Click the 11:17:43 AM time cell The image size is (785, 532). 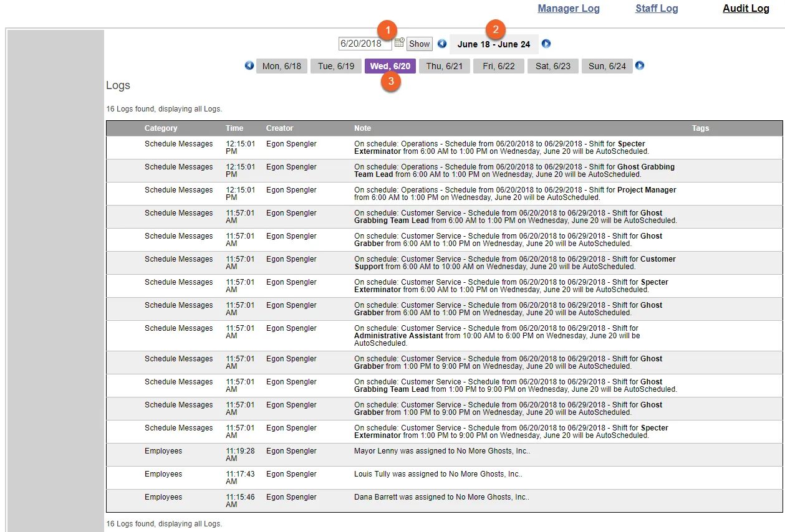[240, 478]
